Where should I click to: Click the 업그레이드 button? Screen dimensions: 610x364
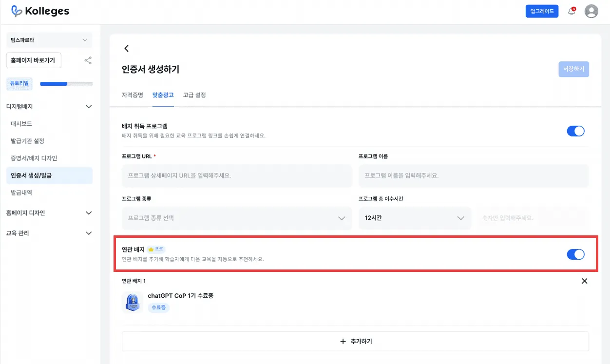click(542, 11)
